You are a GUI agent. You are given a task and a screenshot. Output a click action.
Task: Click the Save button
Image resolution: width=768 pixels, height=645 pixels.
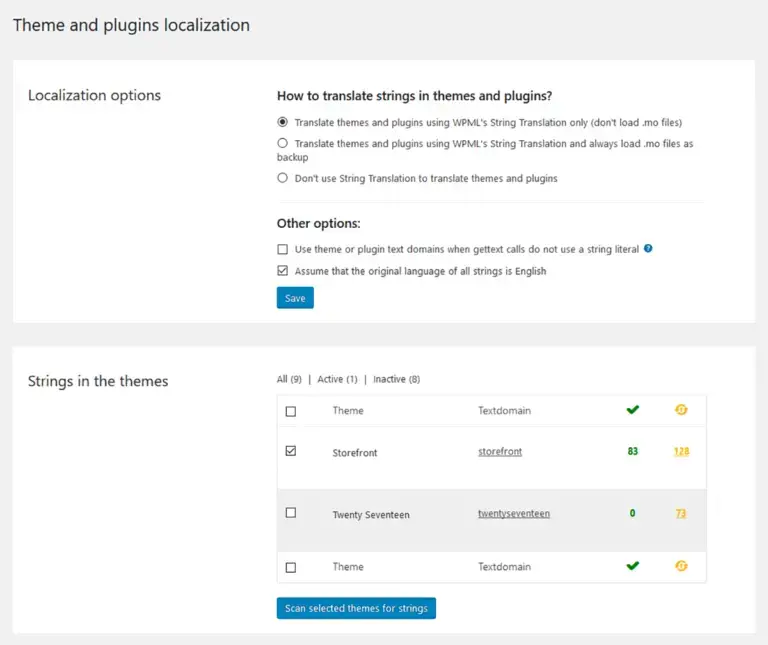pos(295,298)
